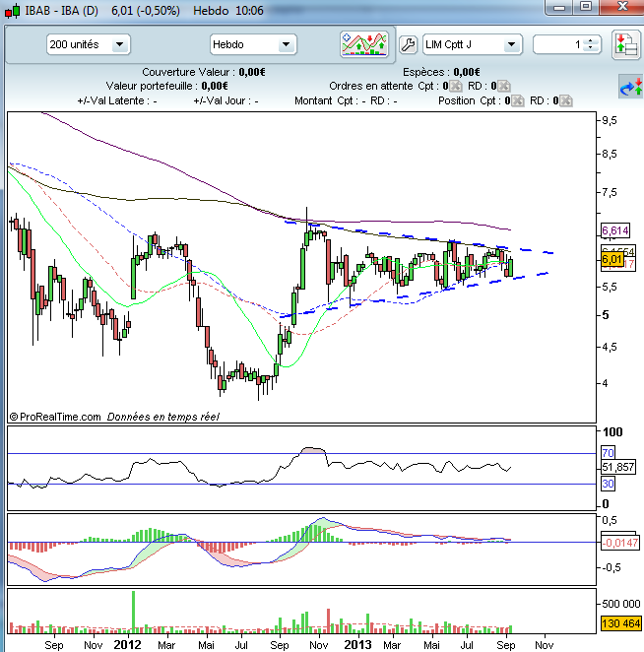This screenshot has height=652, width=644.
Task: Close RD position X icon
Action: click(565, 100)
